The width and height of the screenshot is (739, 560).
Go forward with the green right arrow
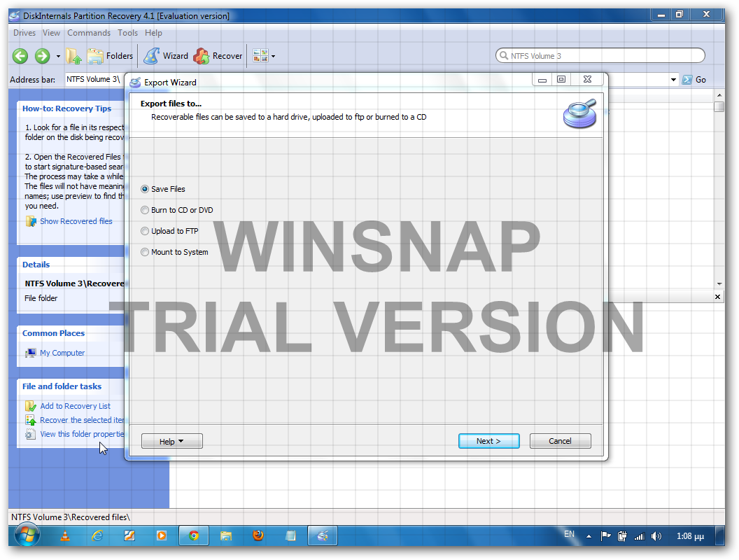42,56
